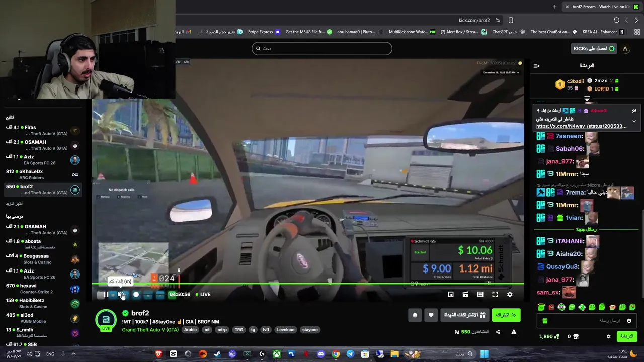The height and width of the screenshot is (362, 644).
Task: Mute the stream audio speaker icon
Action: [x=121, y=294]
